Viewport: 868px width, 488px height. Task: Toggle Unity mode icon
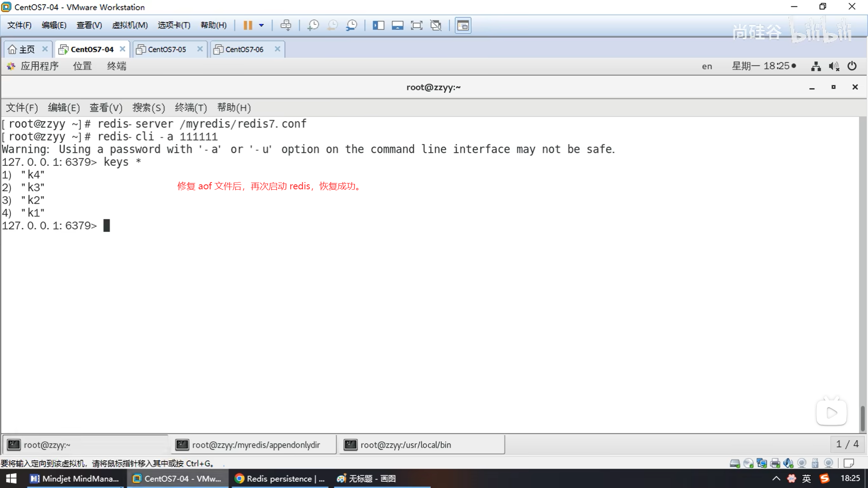tap(436, 25)
